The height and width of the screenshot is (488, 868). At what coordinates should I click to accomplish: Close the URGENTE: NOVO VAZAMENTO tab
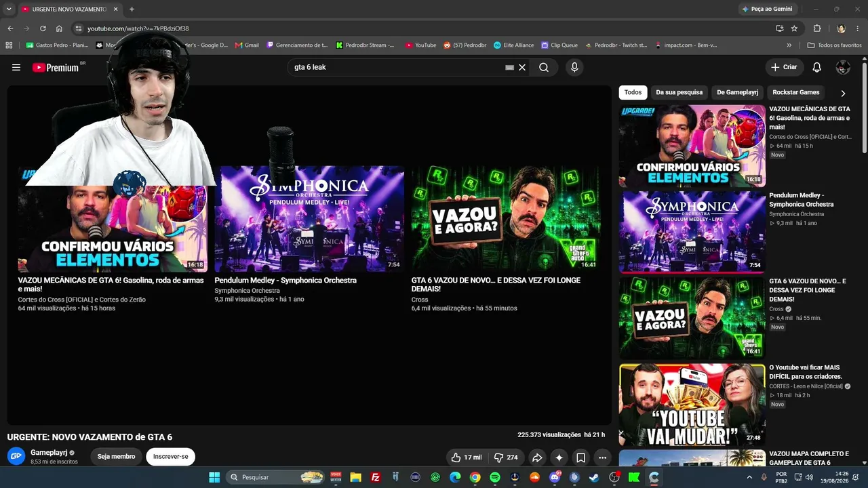click(x=116, y=9)
